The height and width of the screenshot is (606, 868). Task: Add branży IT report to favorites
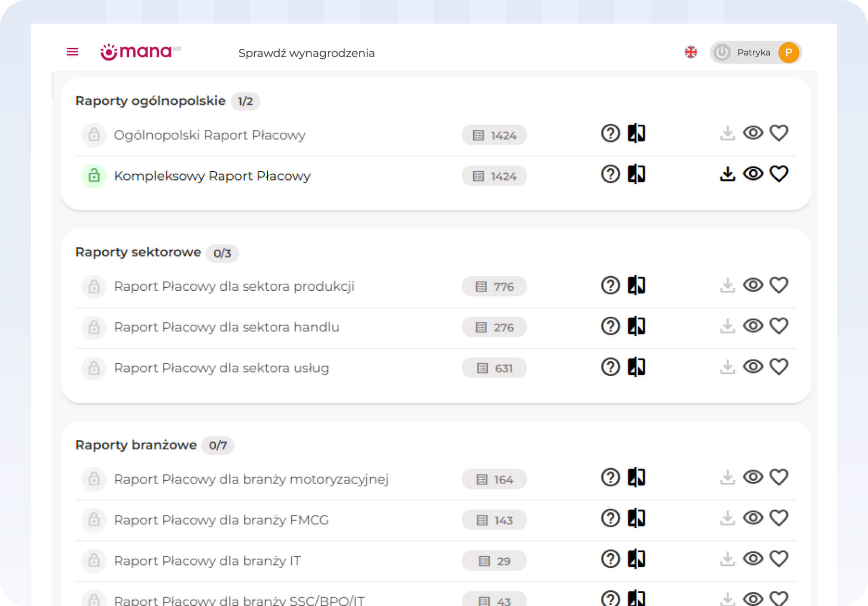[x=778, y=559]
